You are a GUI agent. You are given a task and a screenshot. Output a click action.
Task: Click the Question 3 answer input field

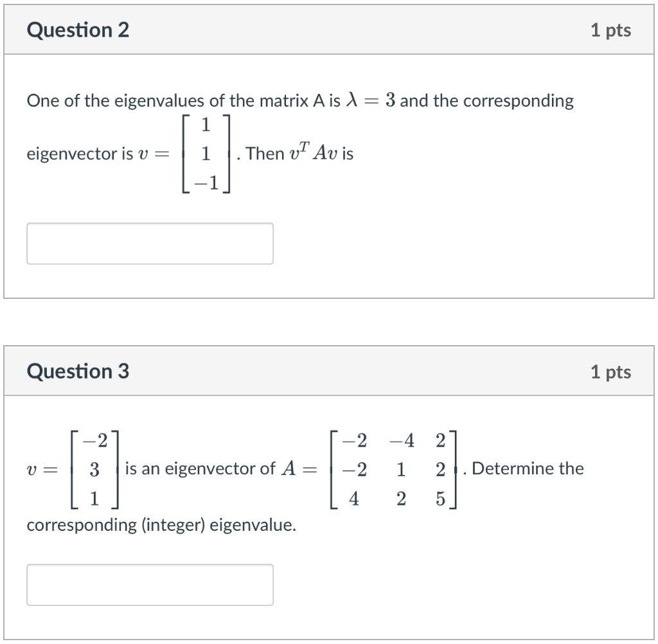tap(150, 585)
